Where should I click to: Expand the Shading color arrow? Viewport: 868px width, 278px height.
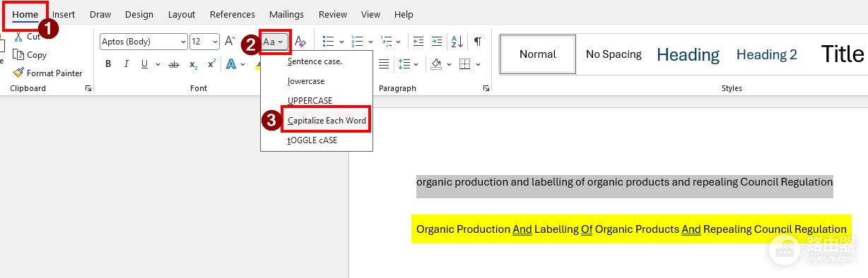coord(449,64)
